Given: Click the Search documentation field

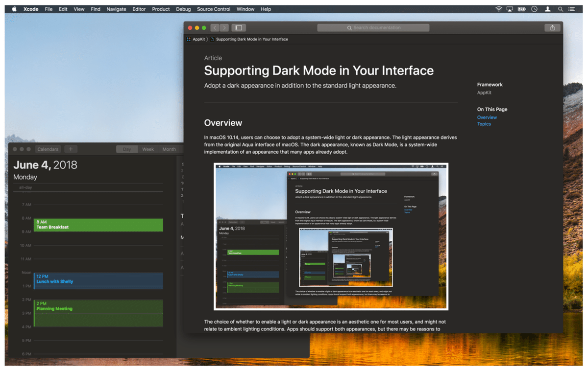Looking at the screenshot, I should coord(373,28).
